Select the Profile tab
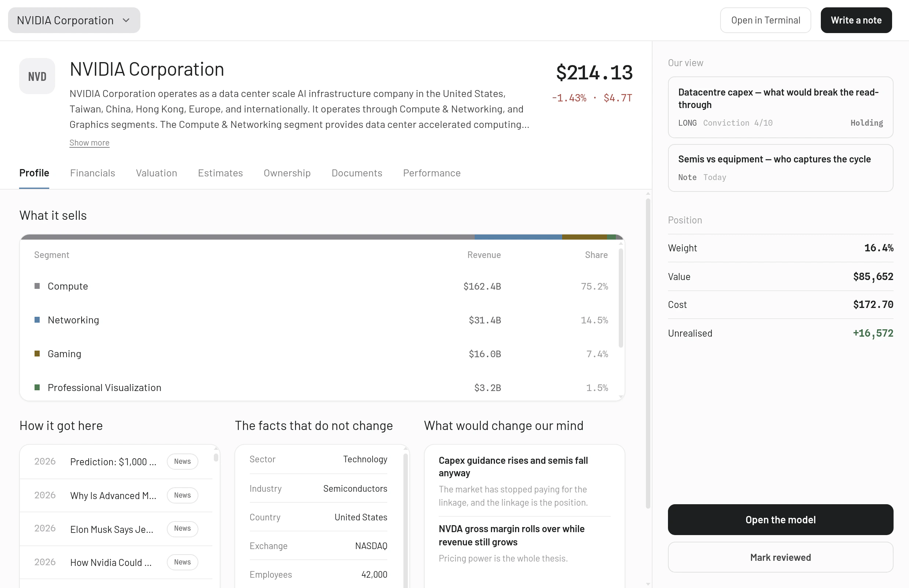 34,173
